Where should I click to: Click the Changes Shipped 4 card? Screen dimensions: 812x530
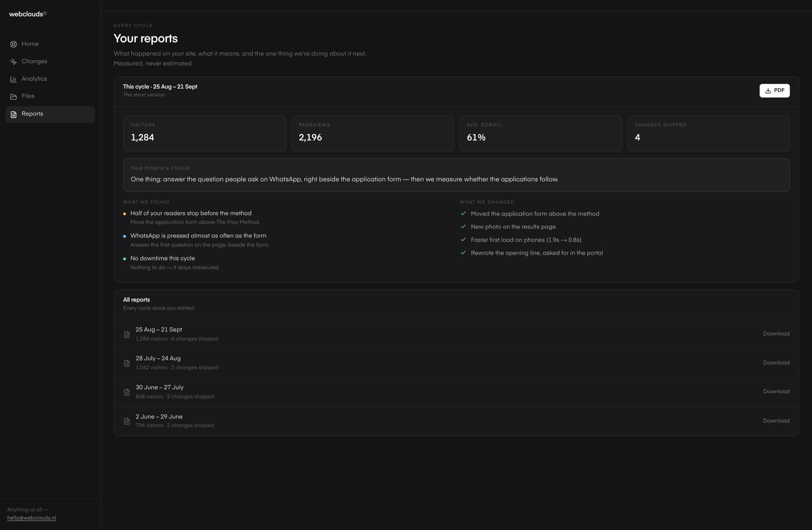click(x=708, y=134)
